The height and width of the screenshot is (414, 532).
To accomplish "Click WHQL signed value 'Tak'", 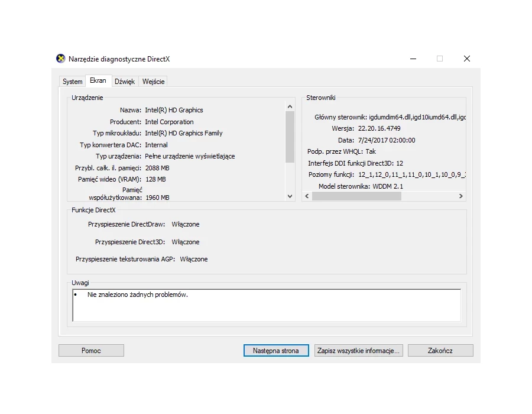I will click(x=371, y=151).
